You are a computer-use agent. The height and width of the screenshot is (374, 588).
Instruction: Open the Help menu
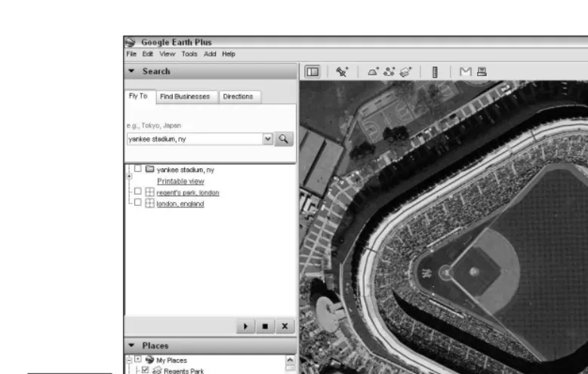(229, 54)
